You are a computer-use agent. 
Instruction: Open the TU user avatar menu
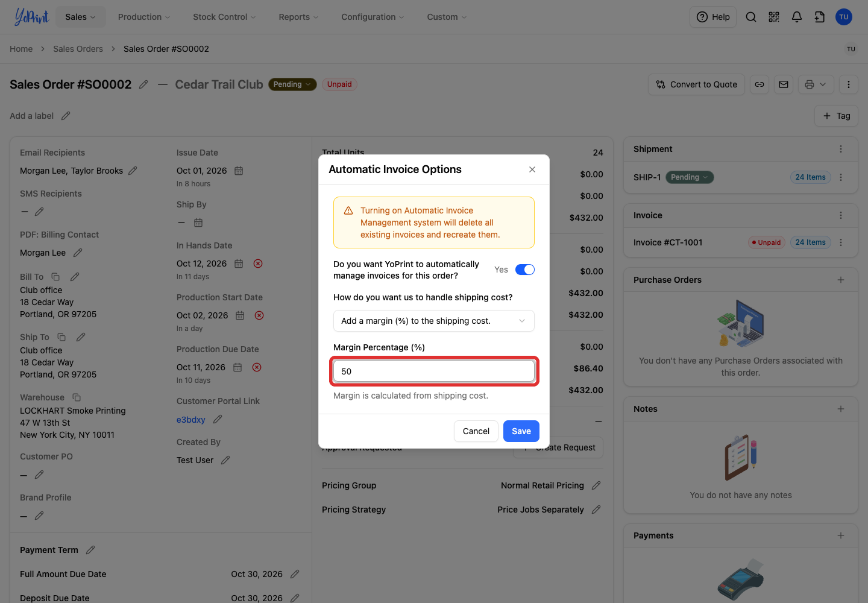click(844, 17)
